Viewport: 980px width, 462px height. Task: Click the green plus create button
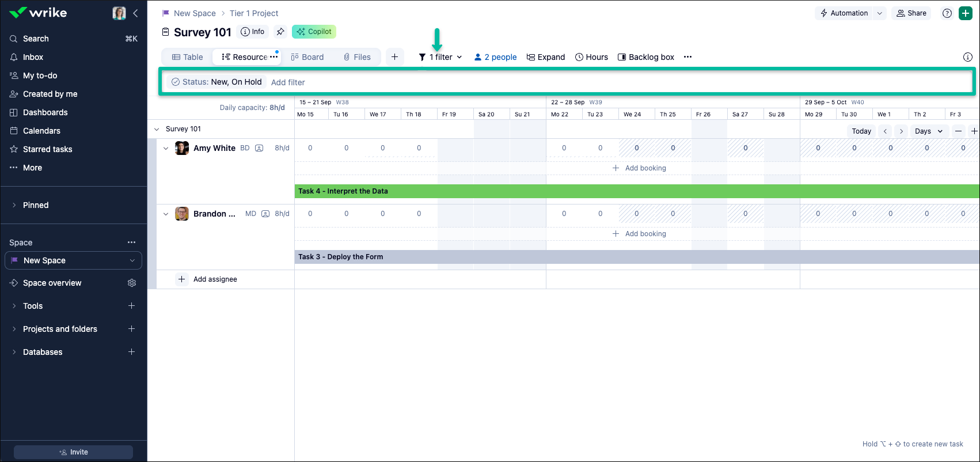(x=966, y=13)
